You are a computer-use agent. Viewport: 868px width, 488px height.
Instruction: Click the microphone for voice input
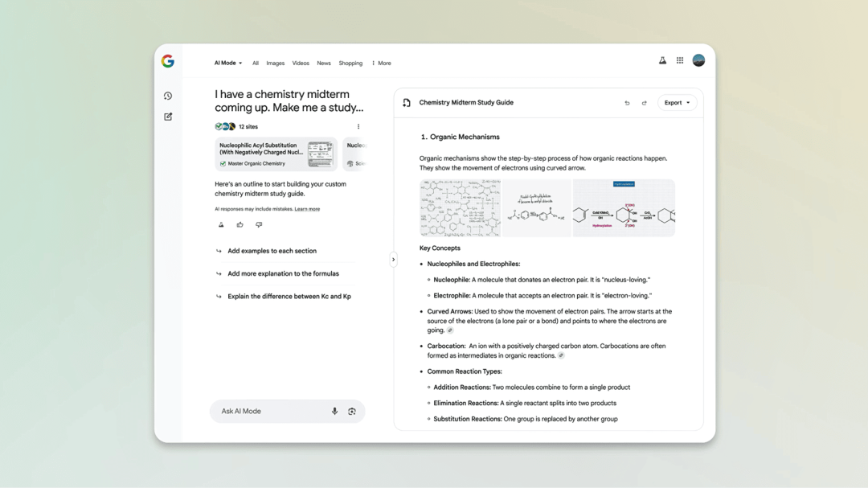[334, 412]
